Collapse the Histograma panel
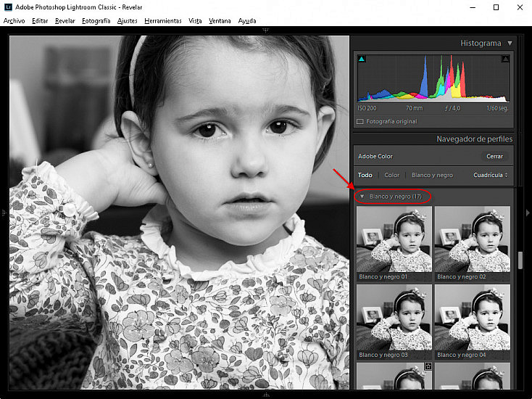This screenshot has width=532, height=399. point(510,44)
